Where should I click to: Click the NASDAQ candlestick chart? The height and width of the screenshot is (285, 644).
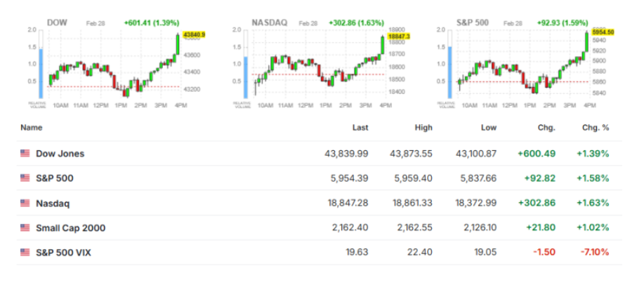(x=318, y=65)
